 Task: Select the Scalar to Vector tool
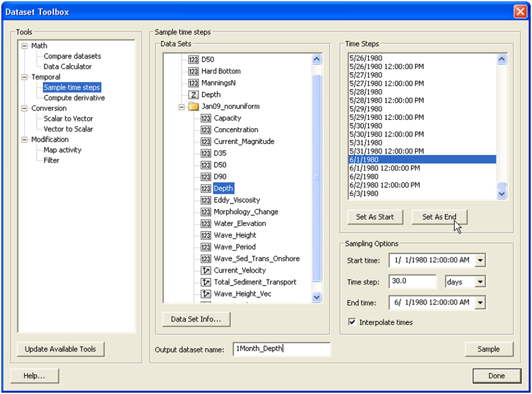pyautogui.click(x=68, y=119)
